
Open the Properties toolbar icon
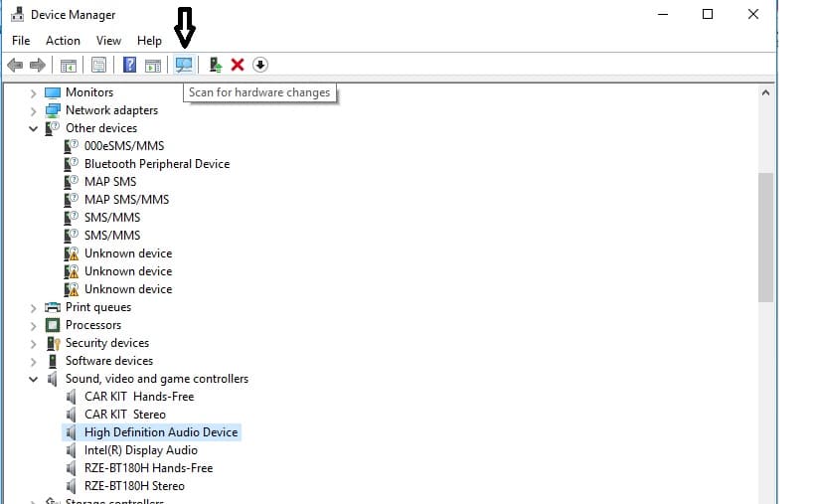tap(98, 65)
